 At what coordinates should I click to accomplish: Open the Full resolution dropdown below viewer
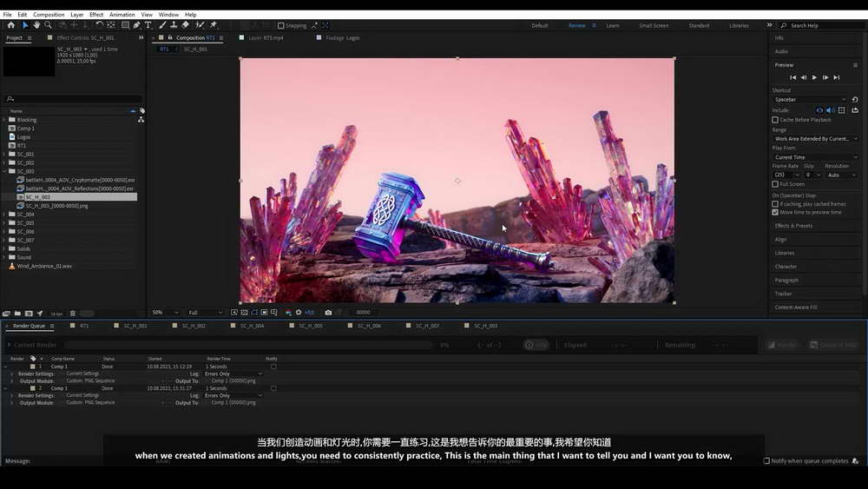point(205,313)
